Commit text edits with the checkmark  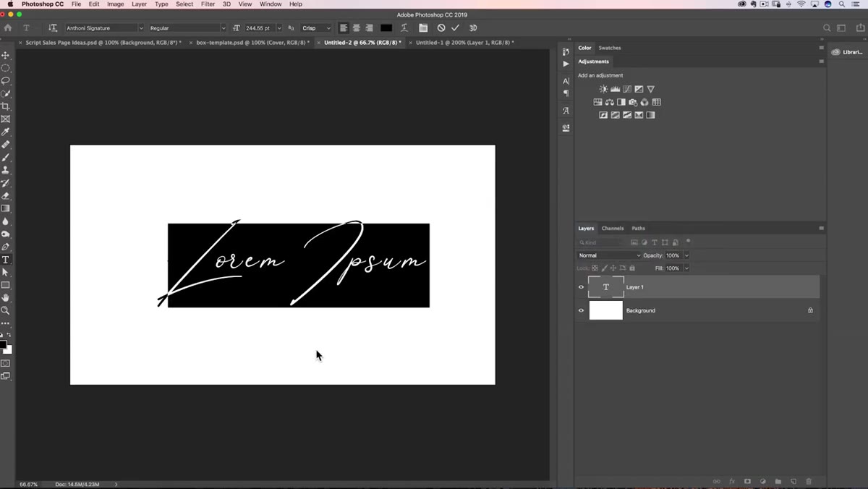455,28
